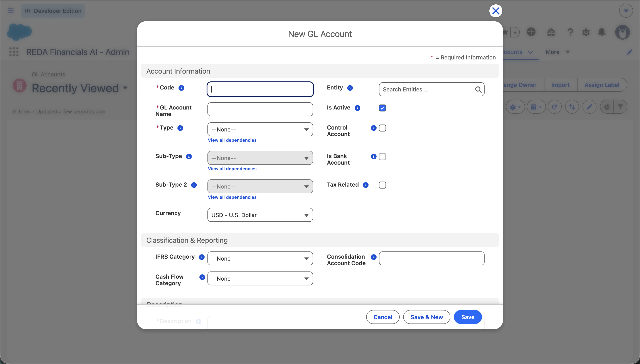Click the Tax Related info icon
This screenshot has width=640, height=364.
(366, 185)
